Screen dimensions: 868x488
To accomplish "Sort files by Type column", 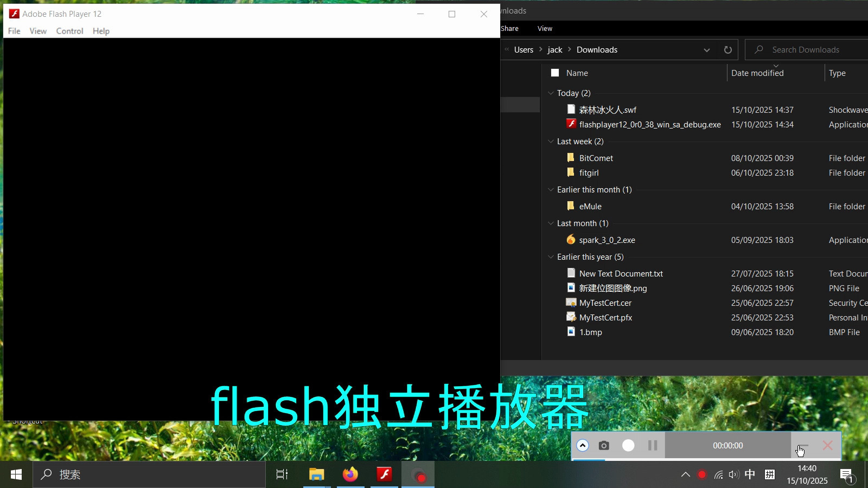I will click(837, 73).
